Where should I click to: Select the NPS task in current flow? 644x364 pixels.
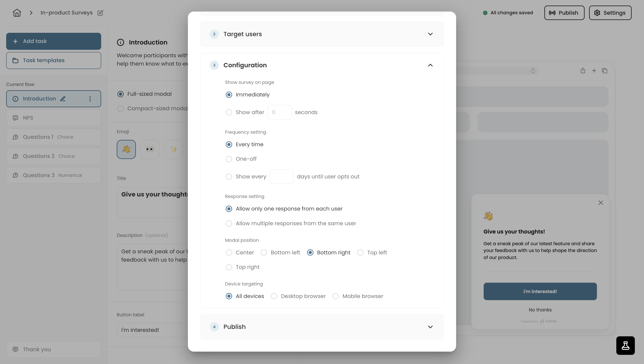(53, 118)
